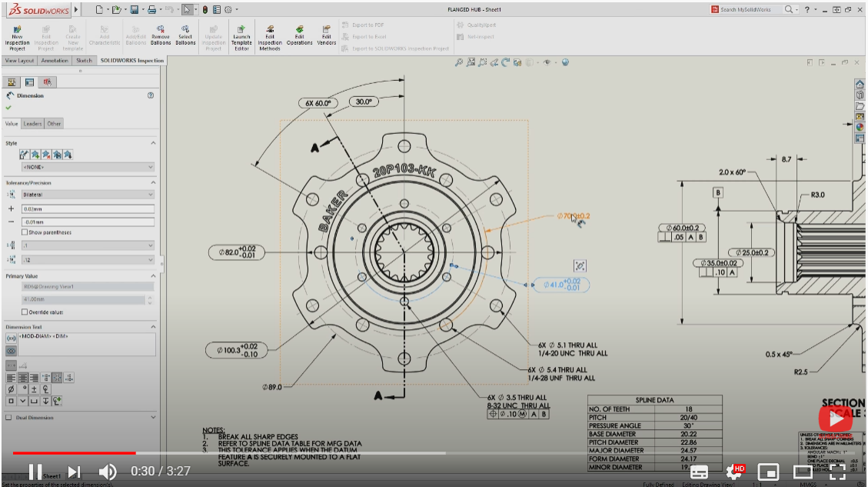Insert centerline symbol in dimension text

(x=46, y=389)
